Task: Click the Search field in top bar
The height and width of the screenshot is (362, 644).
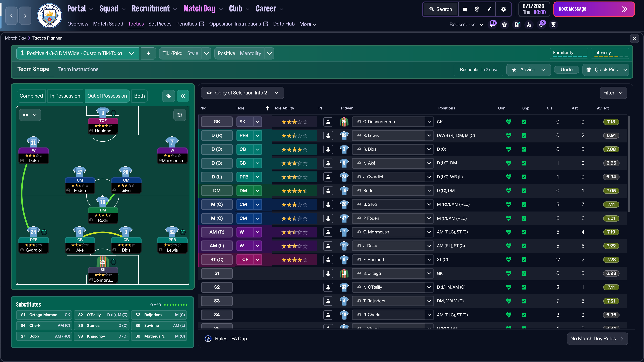Action: (x=441, y=9)
